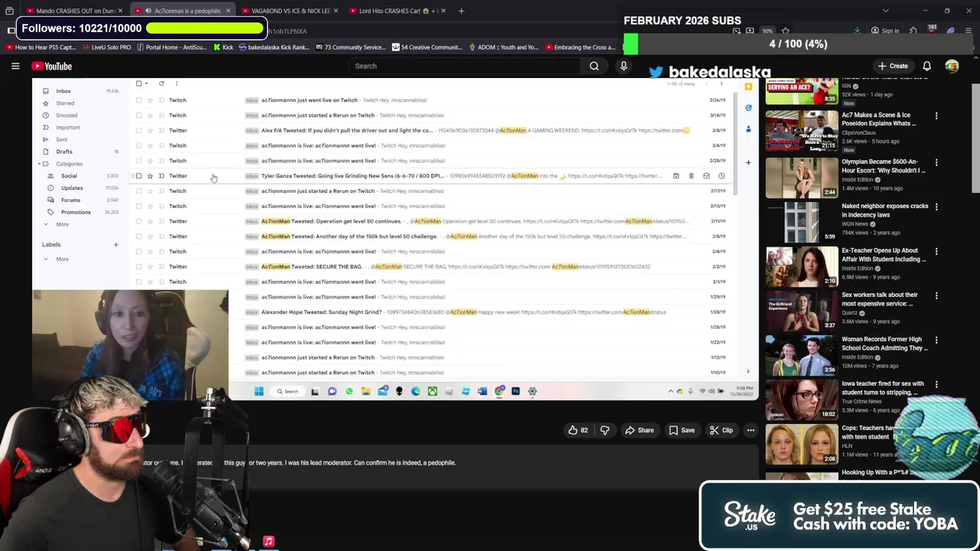Open Word from the taskbar
980x551 pixels.
point(482,391)
